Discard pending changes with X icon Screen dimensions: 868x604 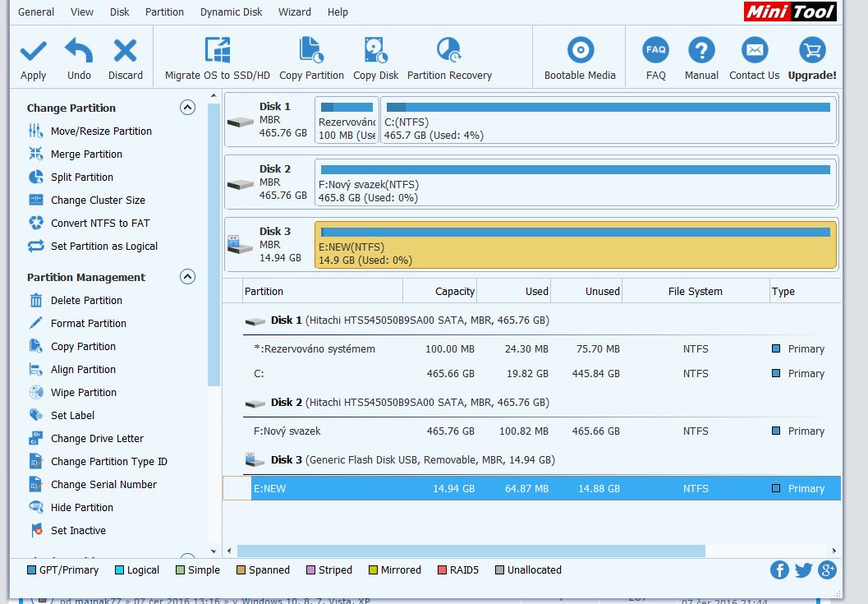click(125, 52)
